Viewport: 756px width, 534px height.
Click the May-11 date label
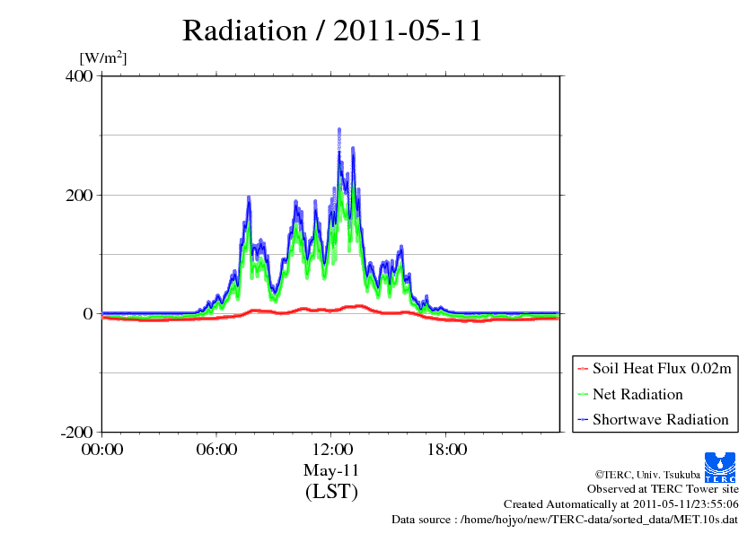[331, 470]
